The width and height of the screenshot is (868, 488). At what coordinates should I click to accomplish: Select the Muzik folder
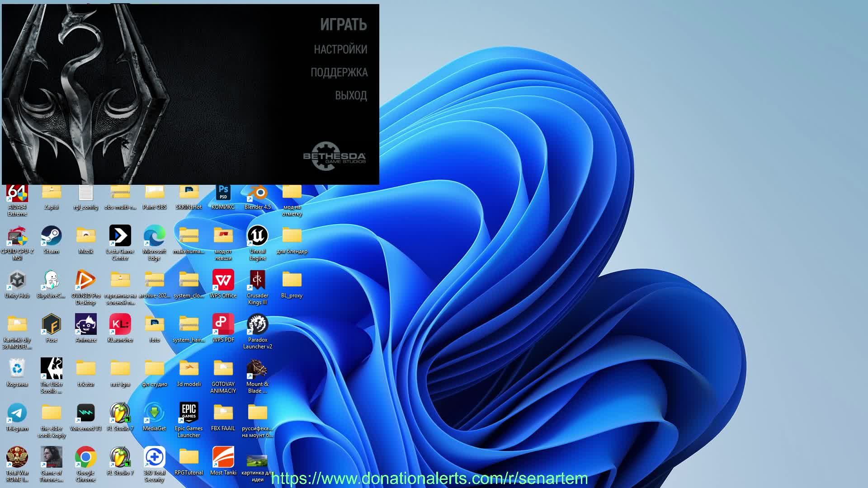[x=86, y=240]
